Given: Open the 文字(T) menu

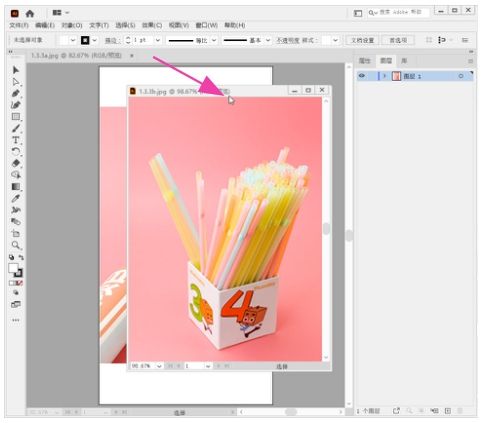Looking at the screenshot, I should click(x=99, y=25).
